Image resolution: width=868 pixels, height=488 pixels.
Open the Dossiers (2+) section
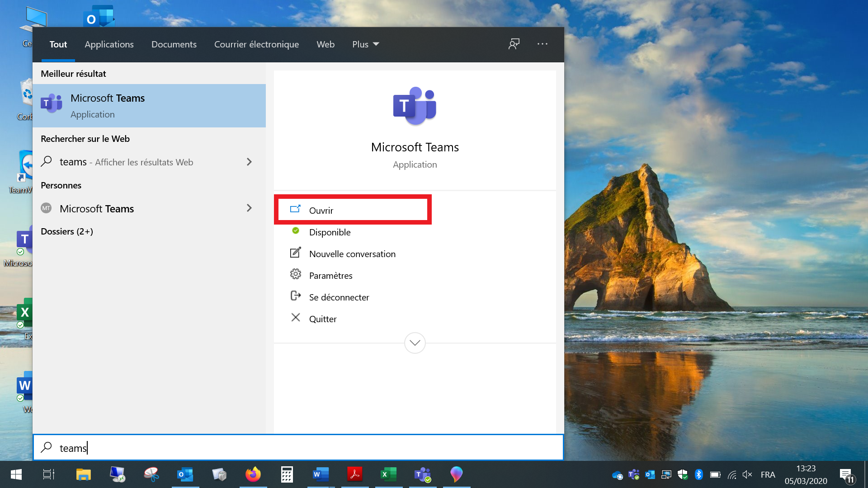pyautogui.click(x=67, y=231)
